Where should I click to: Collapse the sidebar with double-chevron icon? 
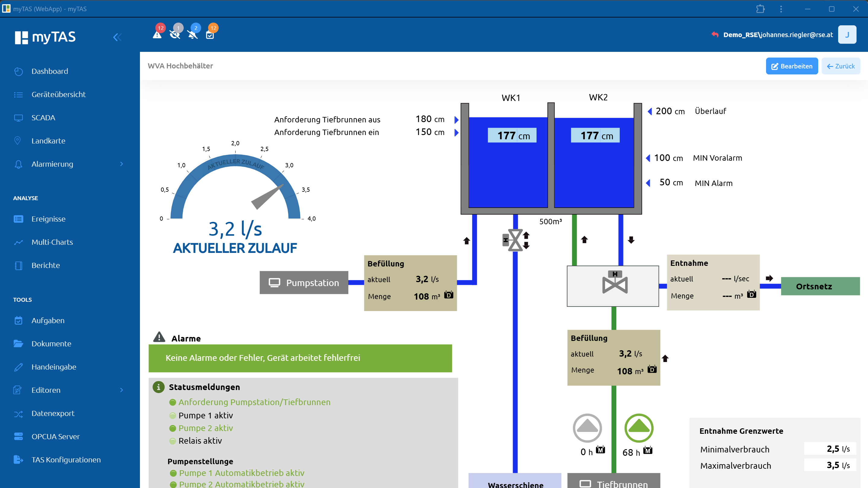click(x=117, y=37)
